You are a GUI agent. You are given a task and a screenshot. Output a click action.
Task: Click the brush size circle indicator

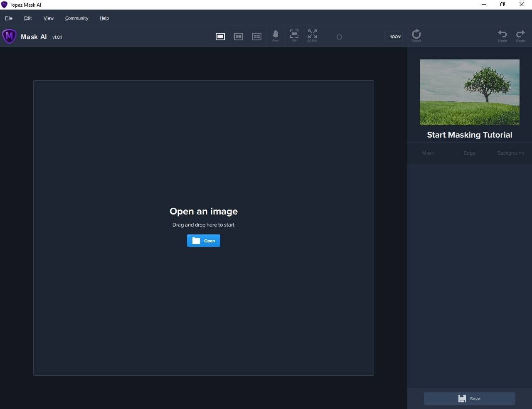pos(339,37)
